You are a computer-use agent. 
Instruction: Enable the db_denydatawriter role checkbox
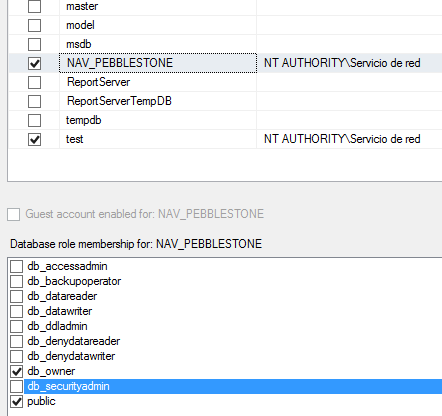coord(16,356)
